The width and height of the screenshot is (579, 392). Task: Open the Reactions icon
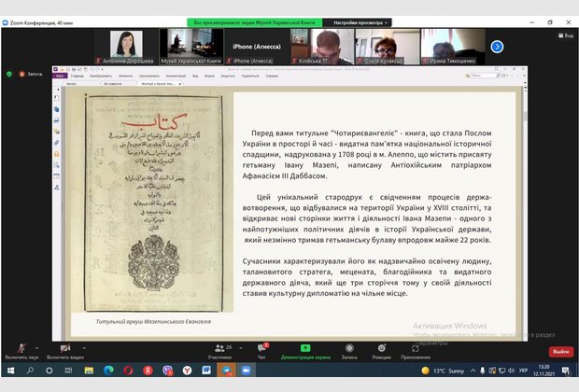point(381,347)
